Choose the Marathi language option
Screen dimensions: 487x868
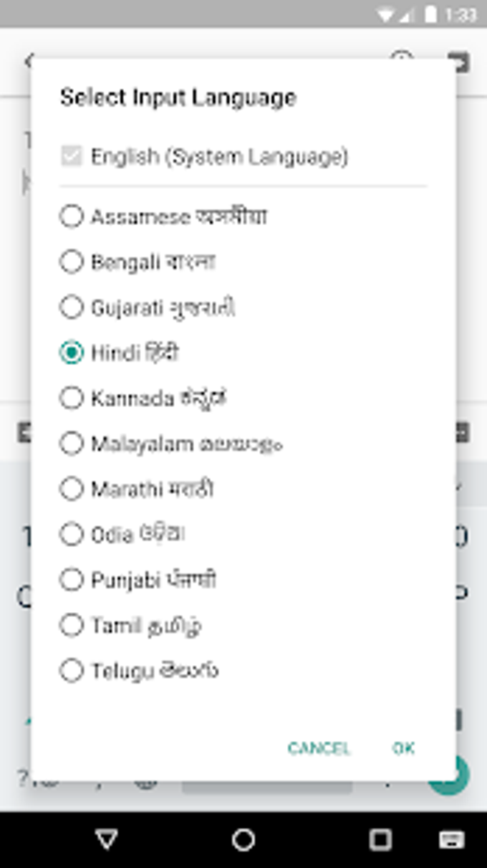[x=72, y=489]
